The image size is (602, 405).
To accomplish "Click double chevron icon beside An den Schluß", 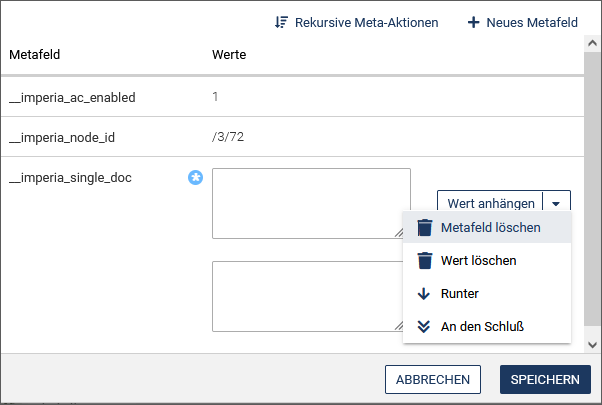I will point(424,327).
